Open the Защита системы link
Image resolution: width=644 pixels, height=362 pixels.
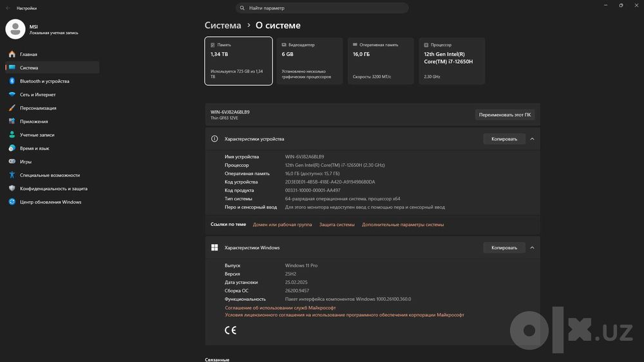click(x=337, y=225)
